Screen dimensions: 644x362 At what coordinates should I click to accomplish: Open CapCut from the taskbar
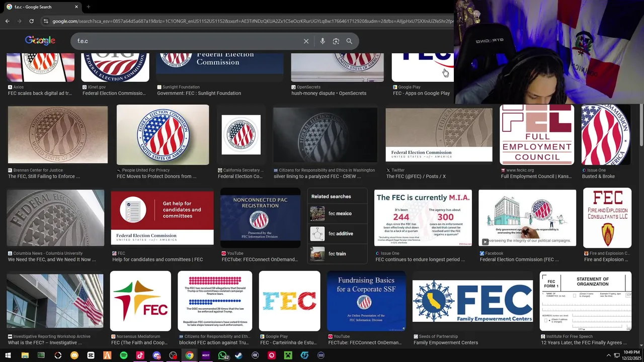pyautogui.click(x=91, y=355)
